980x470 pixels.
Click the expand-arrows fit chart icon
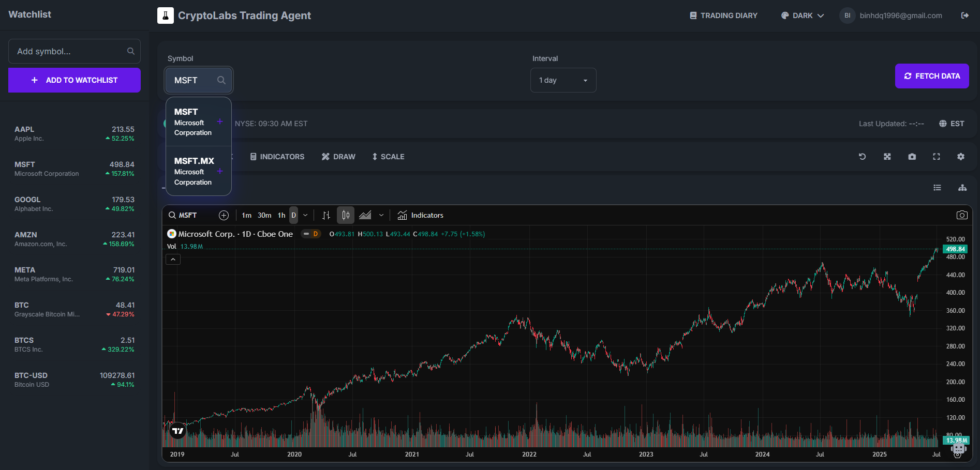pos(887,157)
